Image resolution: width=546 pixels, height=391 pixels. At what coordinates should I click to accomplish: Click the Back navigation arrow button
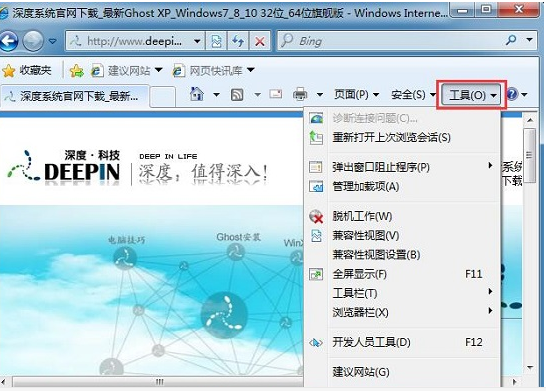(8, 41)
